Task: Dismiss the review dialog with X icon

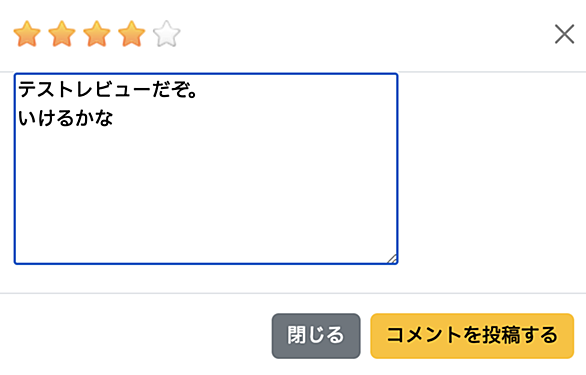Action: [564, 34]
